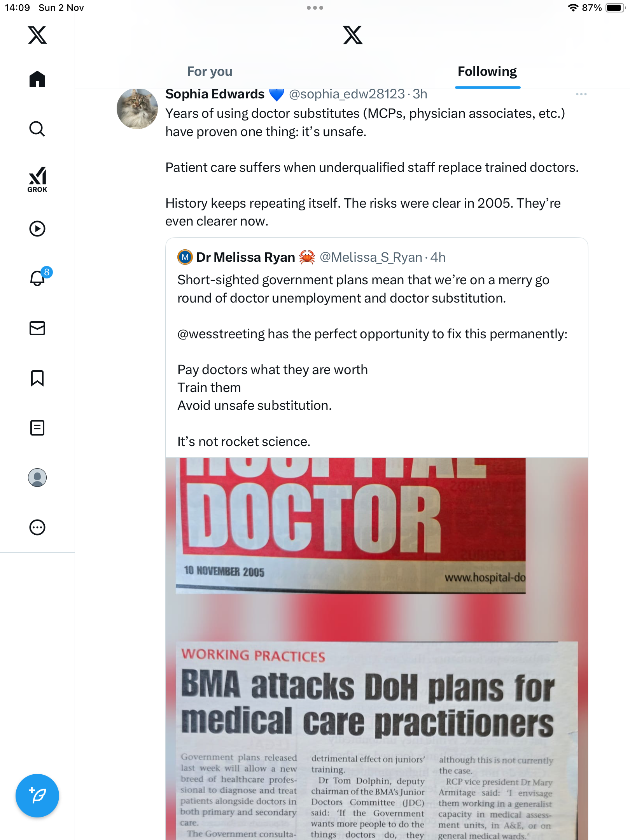Open saved Bookmarks

[37, 378]
